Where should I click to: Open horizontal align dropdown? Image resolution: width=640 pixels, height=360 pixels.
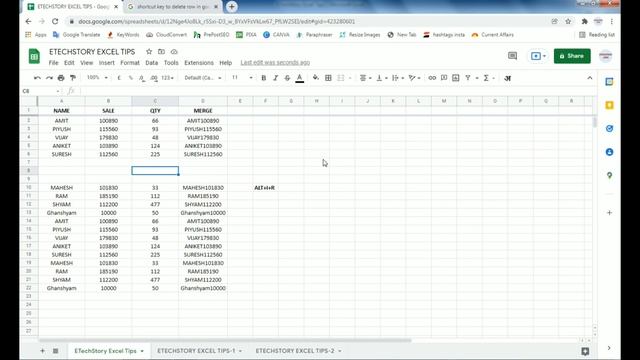click(x=365, y=78)
